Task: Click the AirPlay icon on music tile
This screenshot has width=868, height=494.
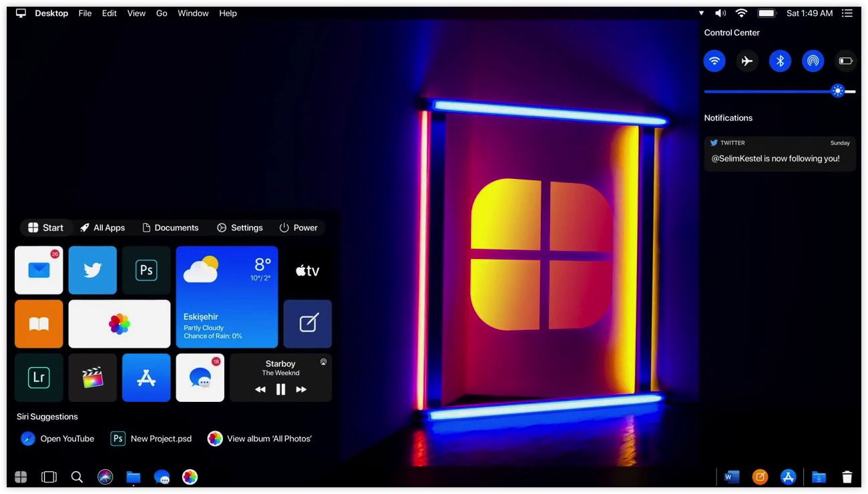Action: click(323, 362)
